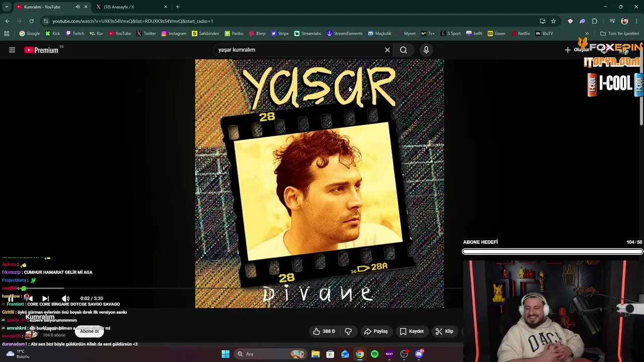This screenshot has width=644, height=362.
Task: Open the Netflix bookmark
Action: pyautogui.click(x=521, y=34)
